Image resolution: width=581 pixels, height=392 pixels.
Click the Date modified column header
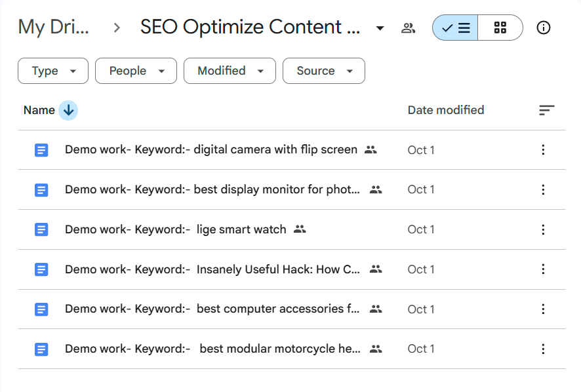(446, 110)
